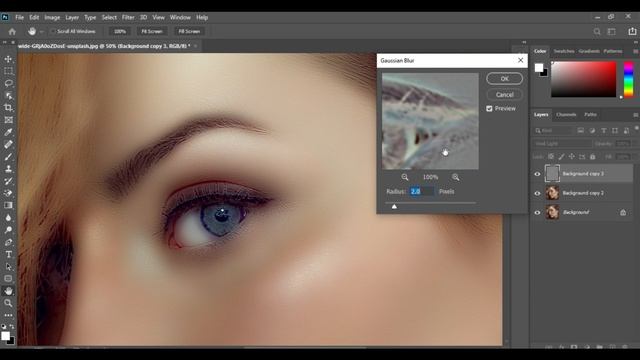640x360 pixels.
Task: Cancel the Gaussian Blur dialog
Action: [504, 95]
